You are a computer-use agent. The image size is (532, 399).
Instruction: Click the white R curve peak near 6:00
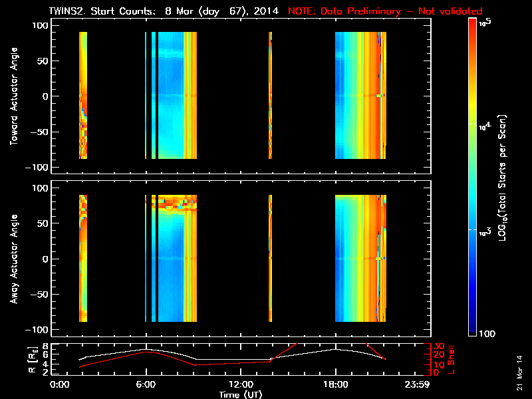point(146,349)
